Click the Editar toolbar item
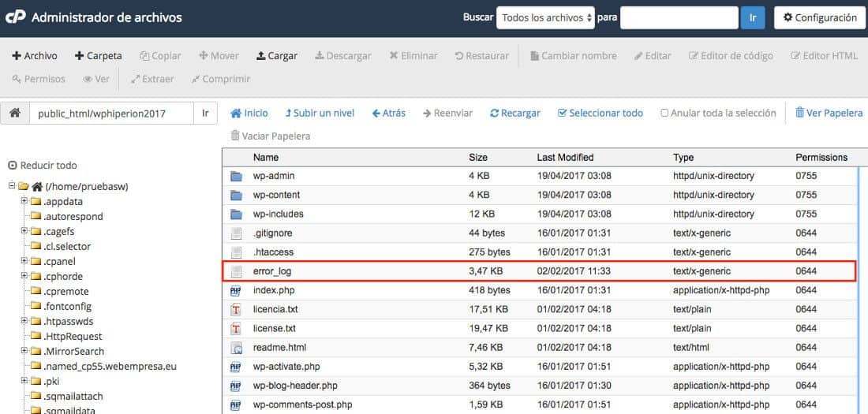Image resolution: width=868 pixels, height=414 pixels. click(x=653, y=56)
